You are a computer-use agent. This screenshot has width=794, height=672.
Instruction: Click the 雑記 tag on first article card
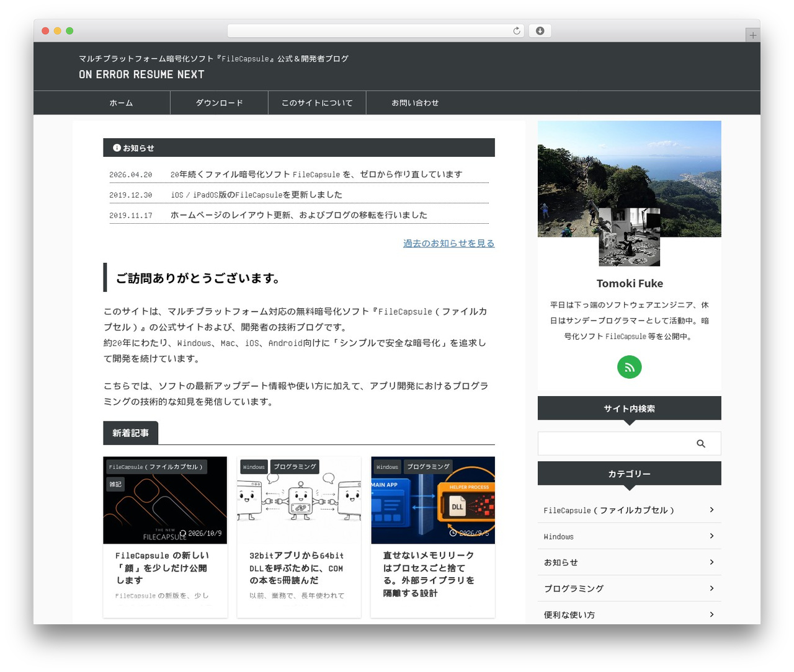pyautogui.click(x=115, y=484)
